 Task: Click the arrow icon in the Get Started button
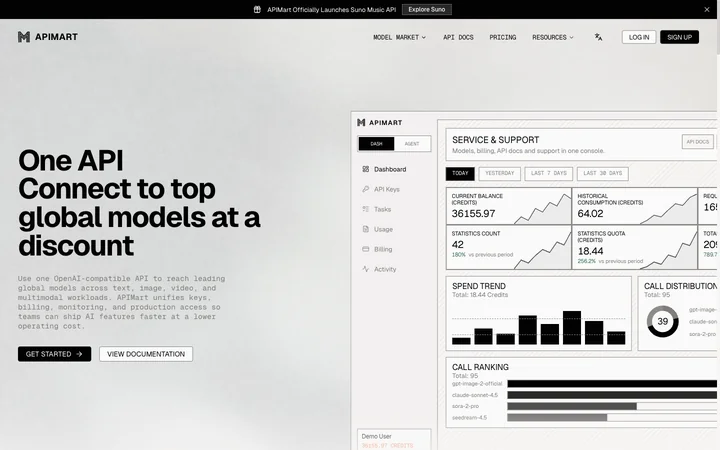79,354
